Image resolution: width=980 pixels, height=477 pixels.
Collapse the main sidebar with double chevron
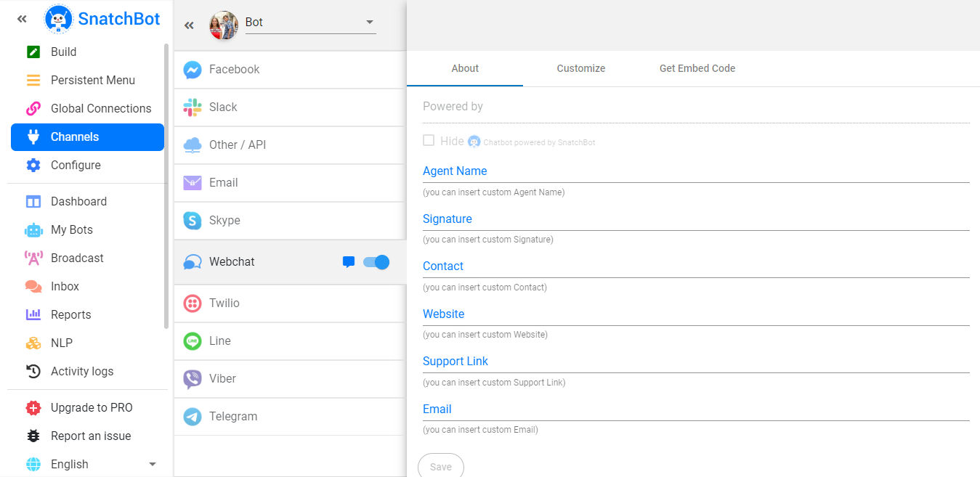click(x=22, y=20)
